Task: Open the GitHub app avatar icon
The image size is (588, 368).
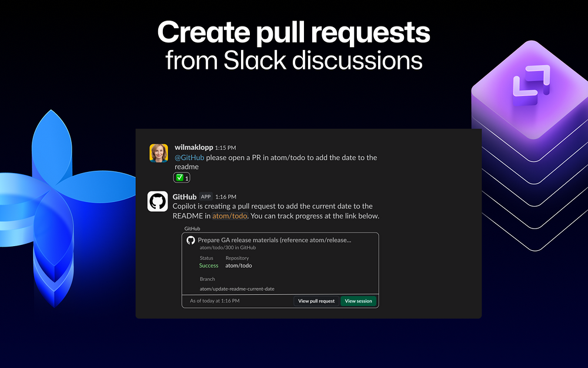Action: pos(158,201)
